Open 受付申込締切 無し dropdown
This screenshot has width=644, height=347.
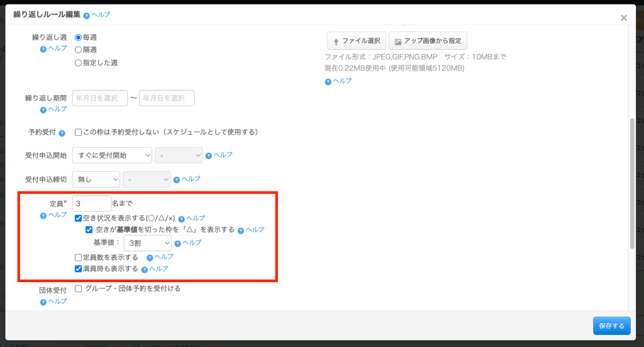pos(96,179)
